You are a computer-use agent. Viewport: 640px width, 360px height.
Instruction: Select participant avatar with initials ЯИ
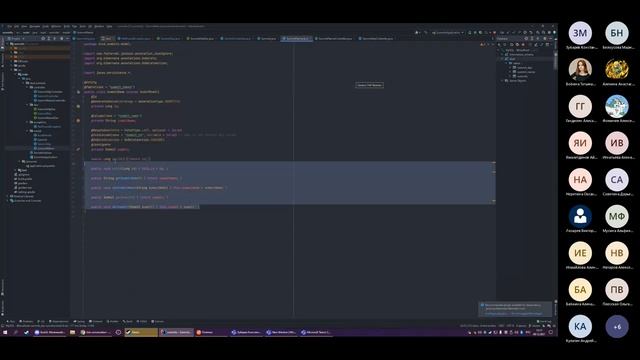coord(580,143)
